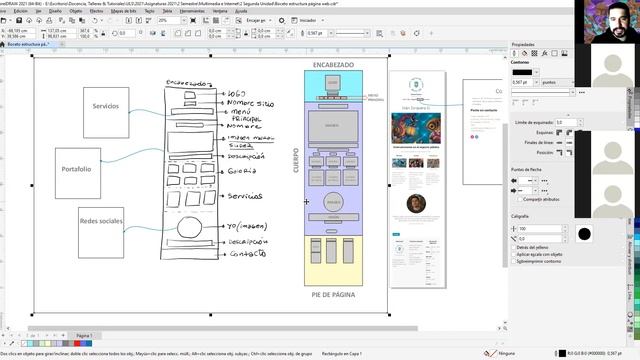This screenshot has height=360, width=640.
Task: Select the Portafolio box on the canvas
Action: (x=78, y=173)
